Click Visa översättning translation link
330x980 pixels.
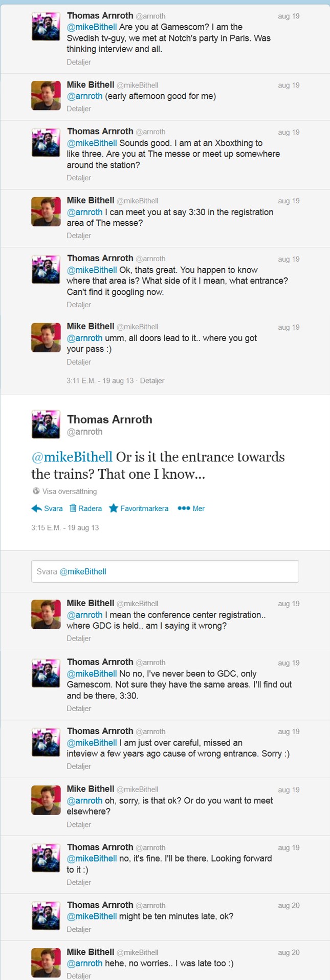tap(70, 492)
